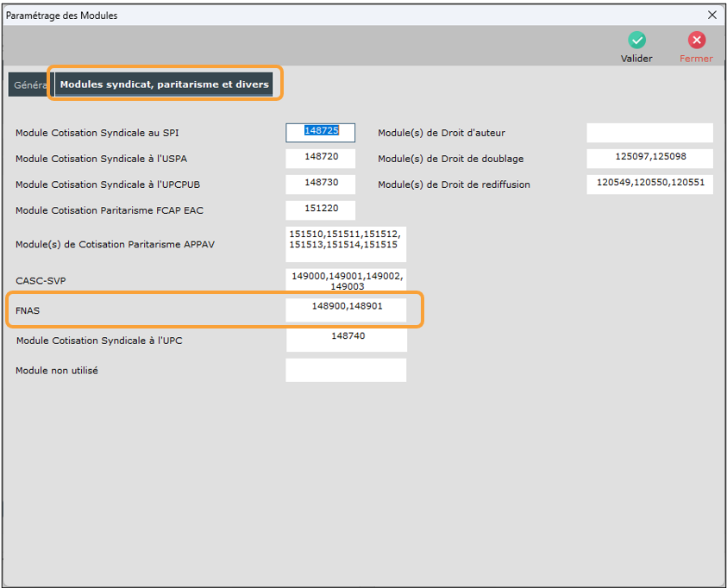Click the red Fermer cross icon
The height and width of the screenshot is (588, 727).
[x=697, y=41]
